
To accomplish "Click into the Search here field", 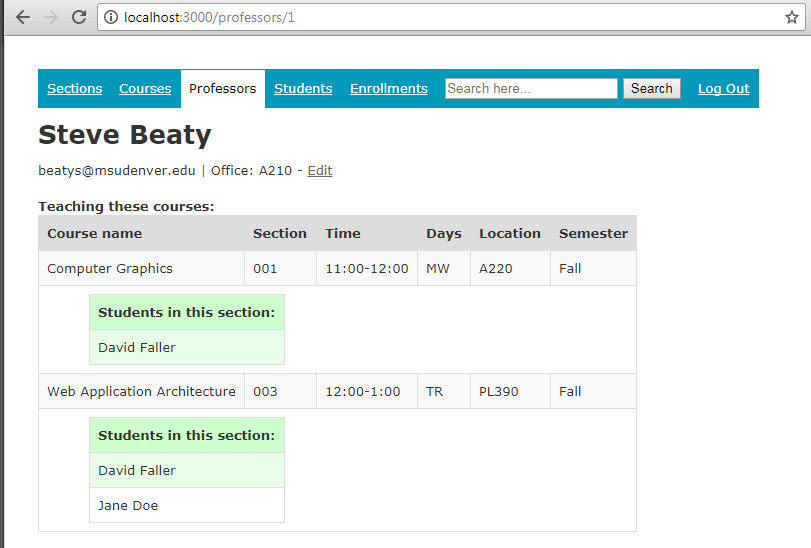I will coord(531,88).
